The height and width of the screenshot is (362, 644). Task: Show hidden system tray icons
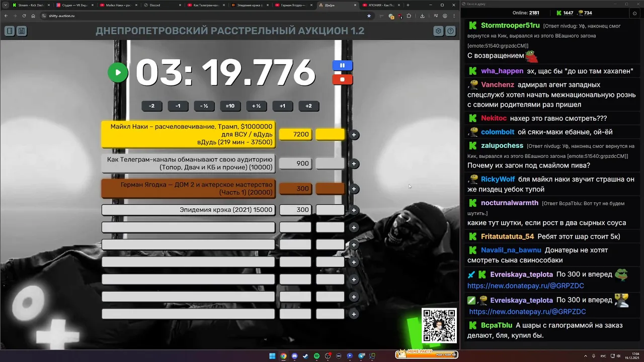tap(585, 356)
